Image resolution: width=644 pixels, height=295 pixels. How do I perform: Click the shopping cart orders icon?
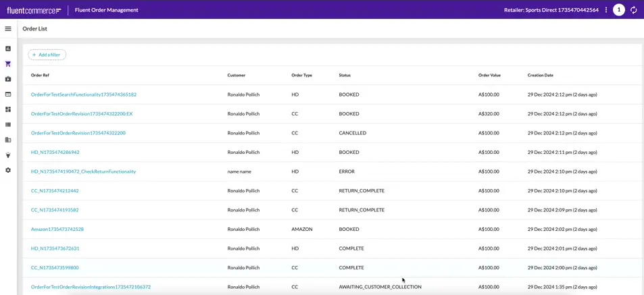point(8,64)
